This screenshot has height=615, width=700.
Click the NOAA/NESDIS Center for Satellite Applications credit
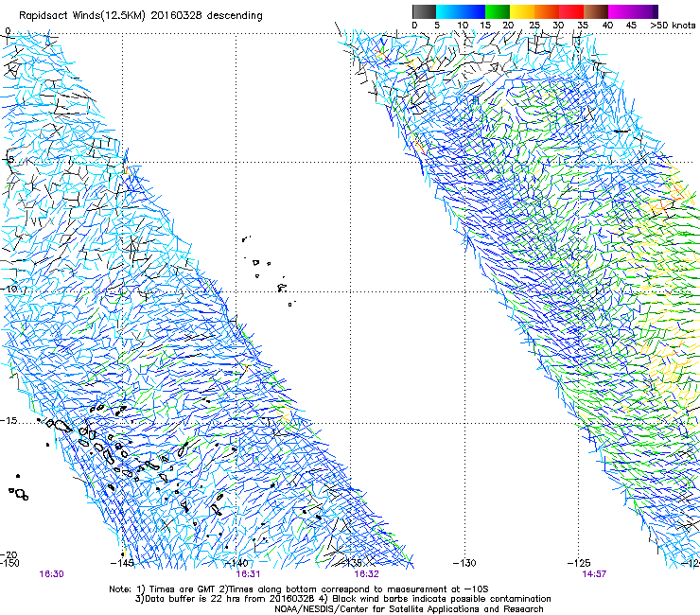click(x=409, y=609)
